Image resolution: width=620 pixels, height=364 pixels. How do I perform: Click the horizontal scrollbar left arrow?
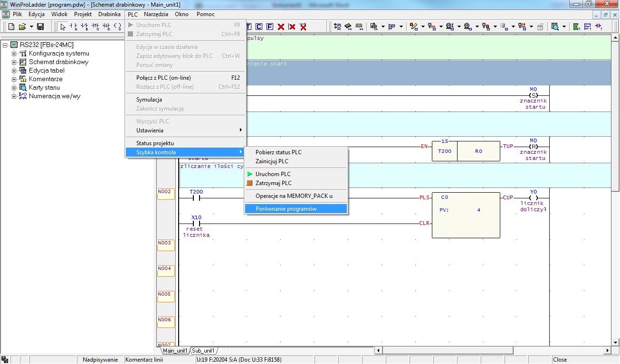[379, 351]
